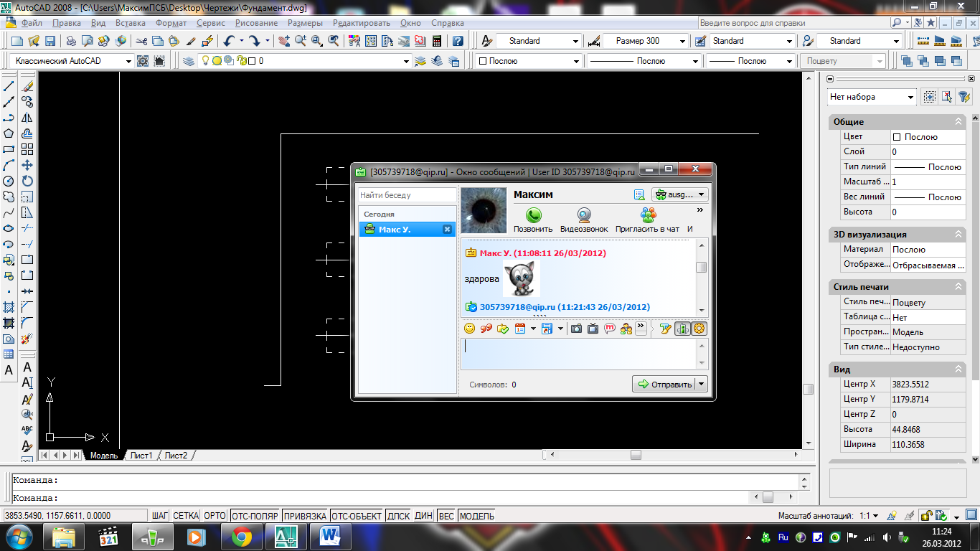
Task: Open the QuickCalc calculator
Action: pos(436,41)
